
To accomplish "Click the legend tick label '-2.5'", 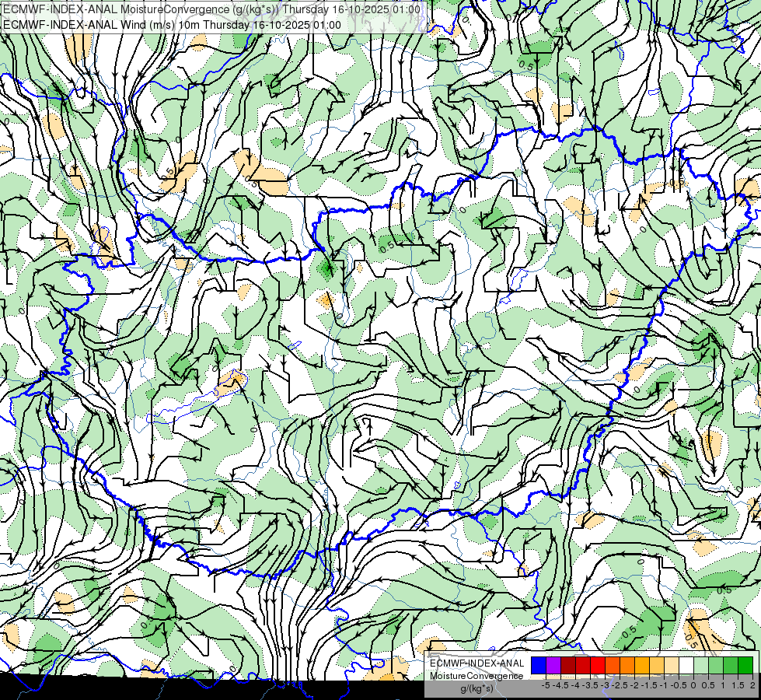I will (x=620, y=685).
